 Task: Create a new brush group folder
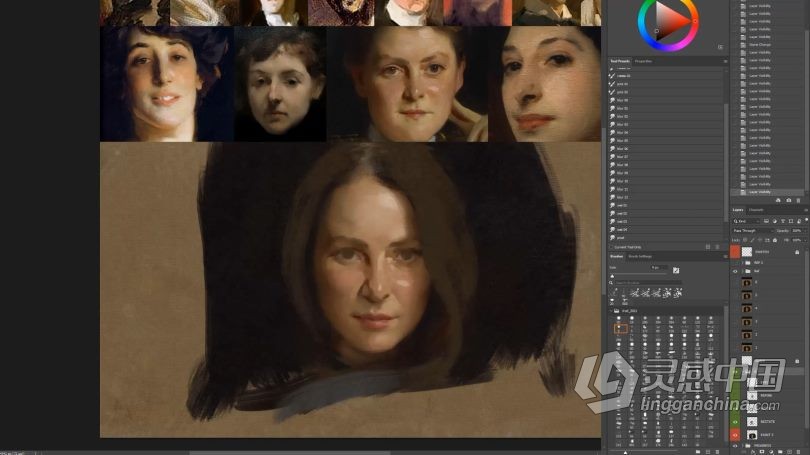click(x=698, y=451)
